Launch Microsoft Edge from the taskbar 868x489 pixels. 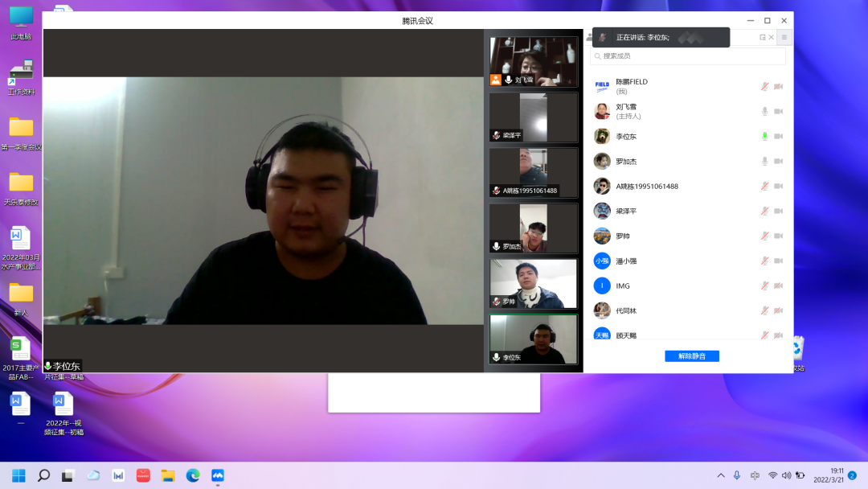click(193, 475)
